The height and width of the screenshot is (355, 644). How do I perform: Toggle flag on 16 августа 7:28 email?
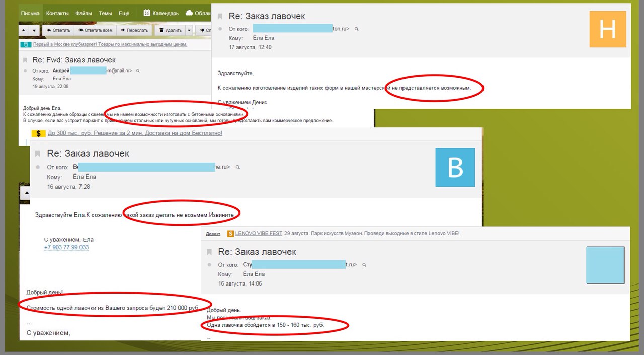pos(38,154)
